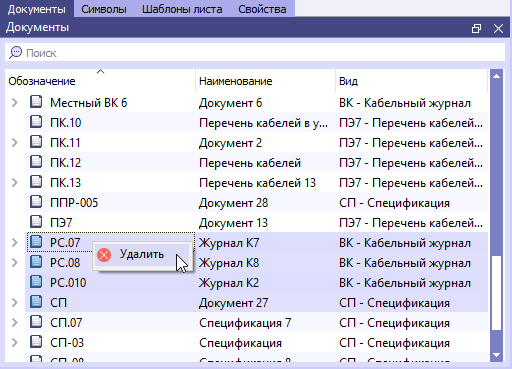This screenshot has width=512, height=369.
Task: Select the ППР-005 document
Action: tap(74, 203)
